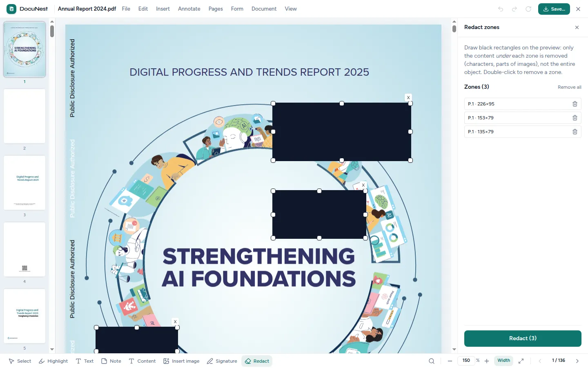Open the Insert menu
The width and height of the screenshot is (588, 368).
(x=163, y=9)
